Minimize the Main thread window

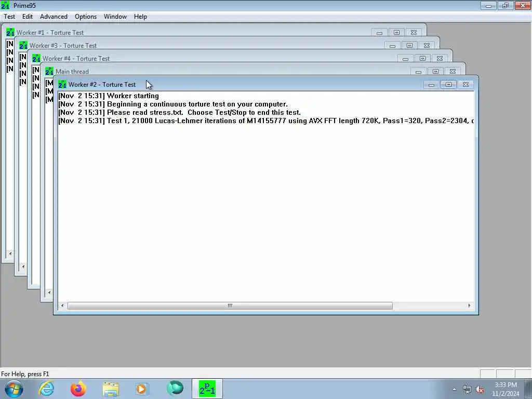coord(418,72)
